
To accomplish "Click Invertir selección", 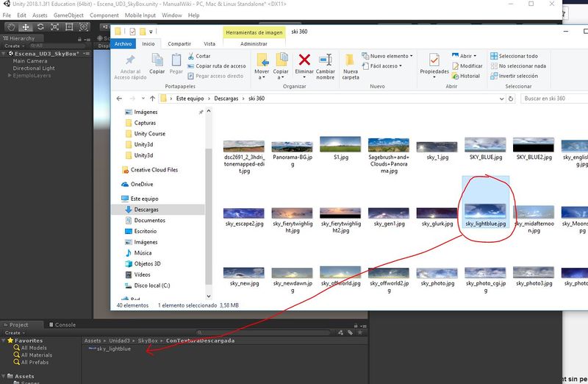I will click(514, 76).
